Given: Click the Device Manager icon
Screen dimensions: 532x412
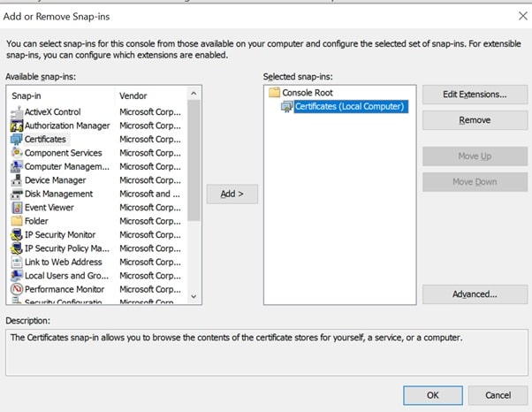Looking at the screenshot, I should [x=17, y=180].
